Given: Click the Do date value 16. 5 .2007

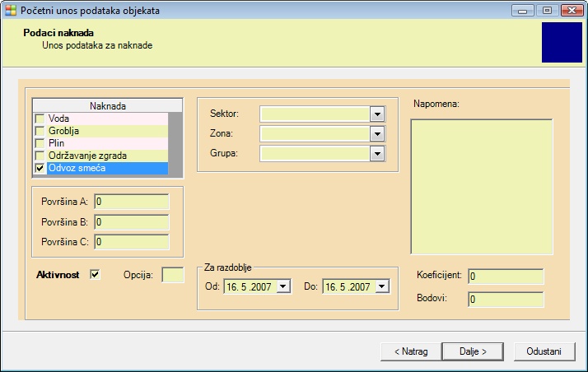Looking at the screenshot, I should 348,287.
